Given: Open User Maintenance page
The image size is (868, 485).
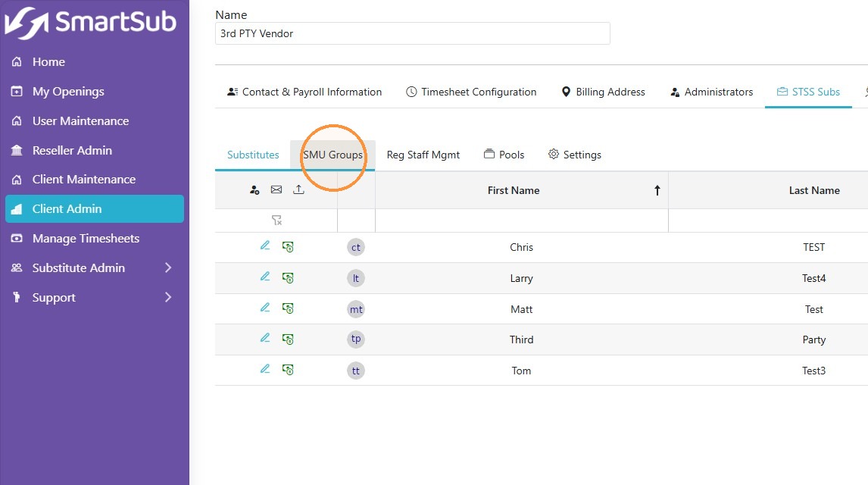Looking at the screenshot, I should (80, 120).
